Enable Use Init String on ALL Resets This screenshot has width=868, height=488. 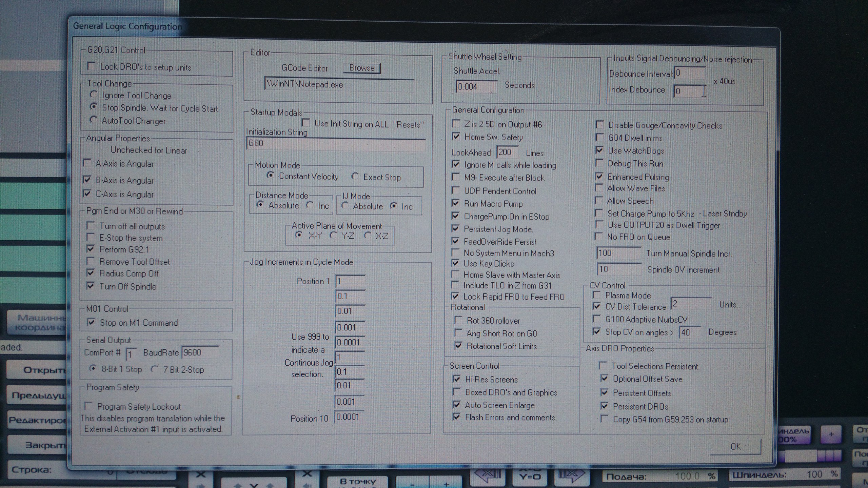pos(306,122)
